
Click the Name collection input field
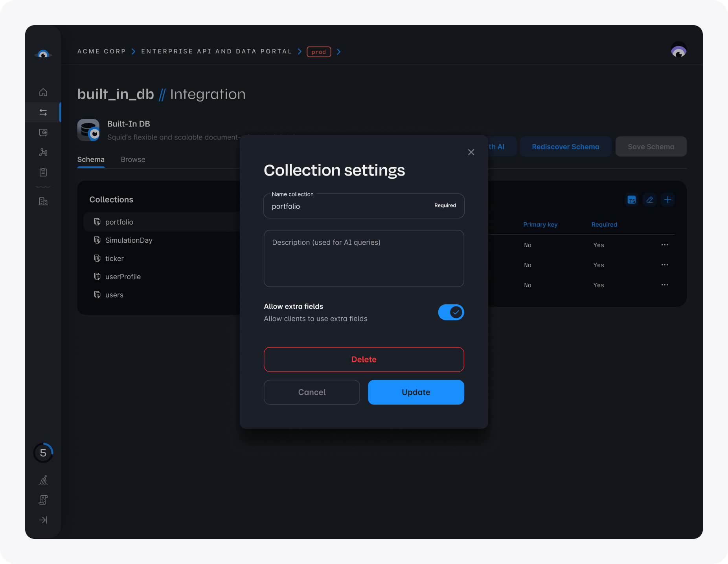tap(364, 206)
